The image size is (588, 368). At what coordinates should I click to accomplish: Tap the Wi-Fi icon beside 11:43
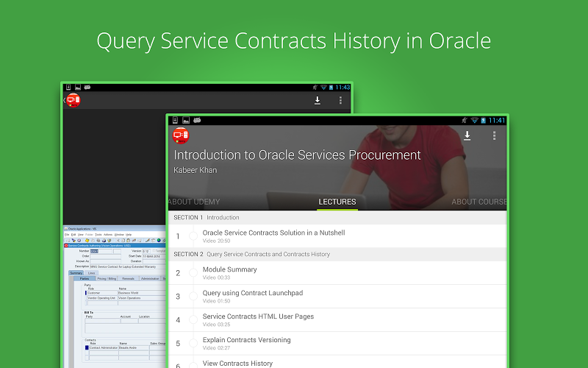click(323, 87)
